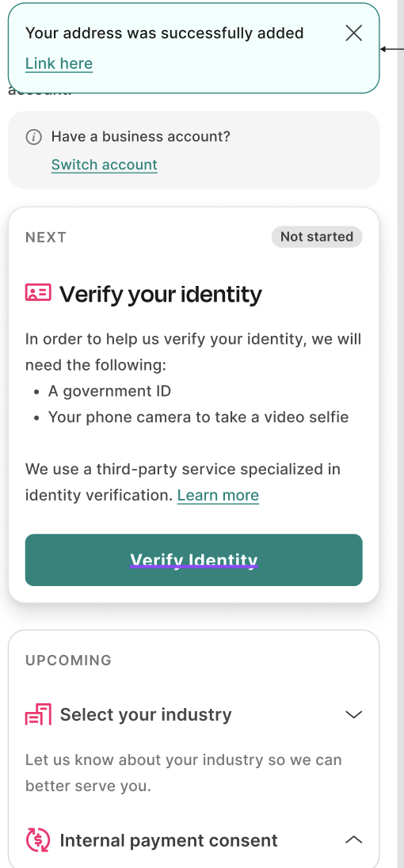
Task: Click the 'Internal payment consent' title
Action: 169,841
